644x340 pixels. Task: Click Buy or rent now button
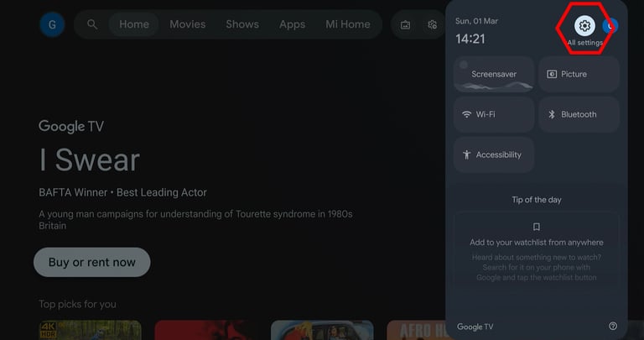tap(92, 262)
